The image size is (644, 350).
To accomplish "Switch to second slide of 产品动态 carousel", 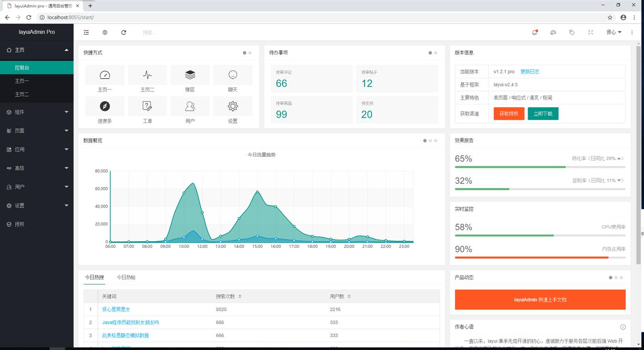I will click(x=616, y=278).
